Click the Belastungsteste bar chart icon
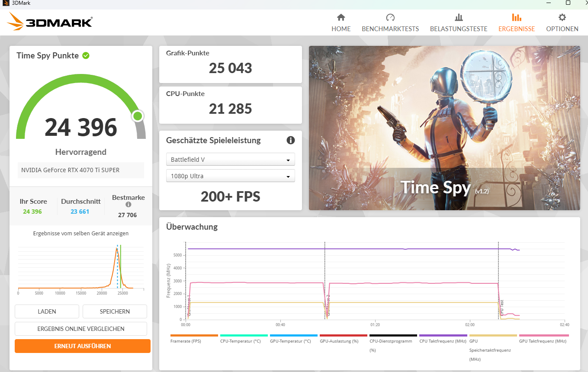Viewport: 588px width, 372px height. (459, 17)
